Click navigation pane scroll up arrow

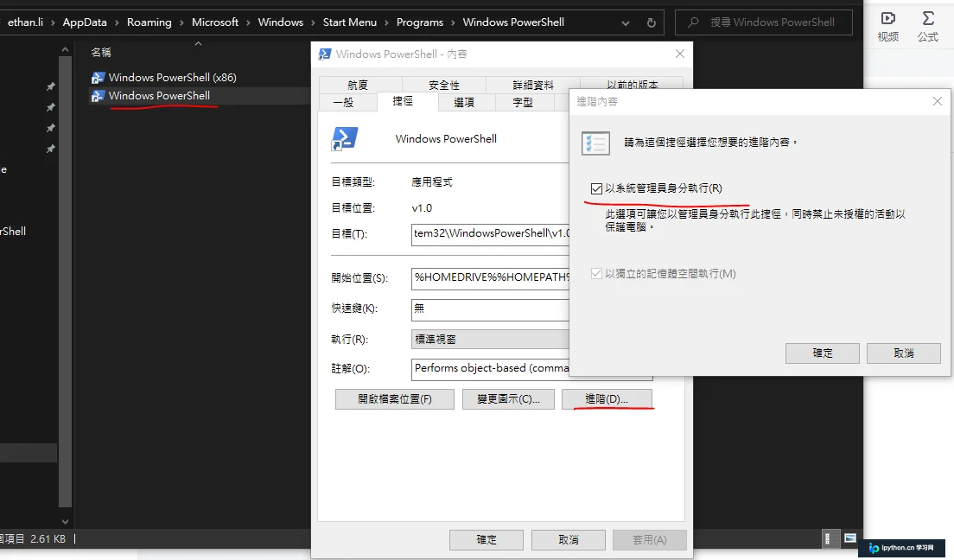tap(65, 49)
